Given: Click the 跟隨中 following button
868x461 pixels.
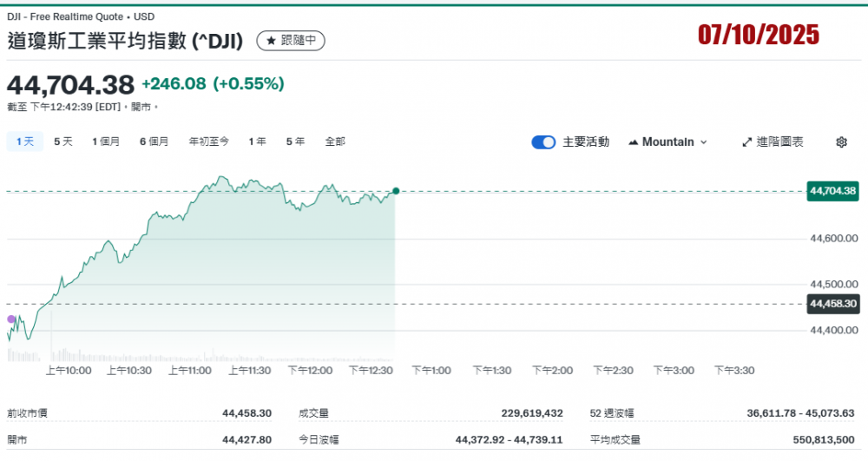Looking at the screenshot, I should [x=292, y=41].
